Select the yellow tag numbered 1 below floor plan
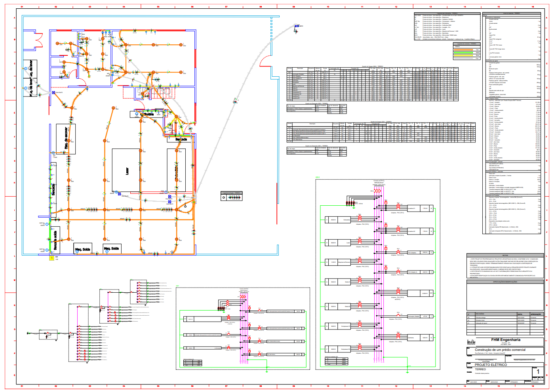Image resolution: width=554 pixels, height=392 pixels. pyautogui.click(x=51, y=258)
